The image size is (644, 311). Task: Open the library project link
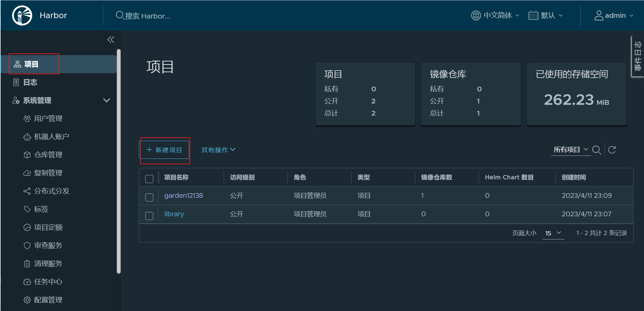174,214
